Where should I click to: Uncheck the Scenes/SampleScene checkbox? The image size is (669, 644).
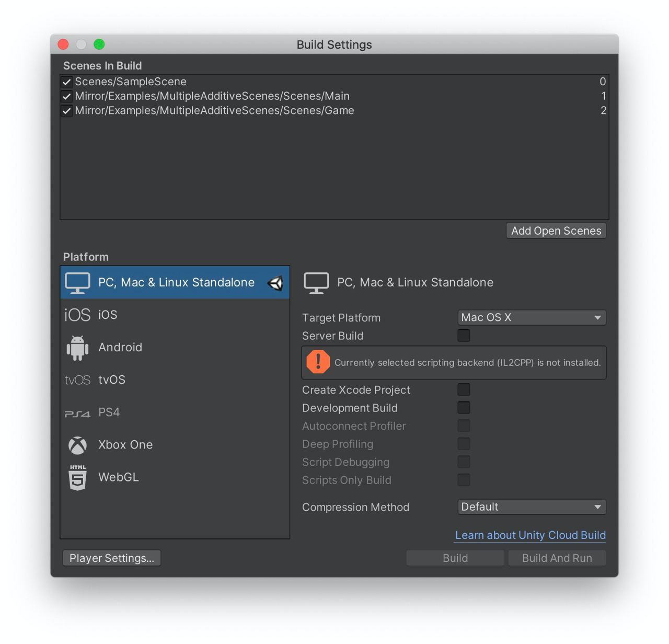(x=66, y=82)
